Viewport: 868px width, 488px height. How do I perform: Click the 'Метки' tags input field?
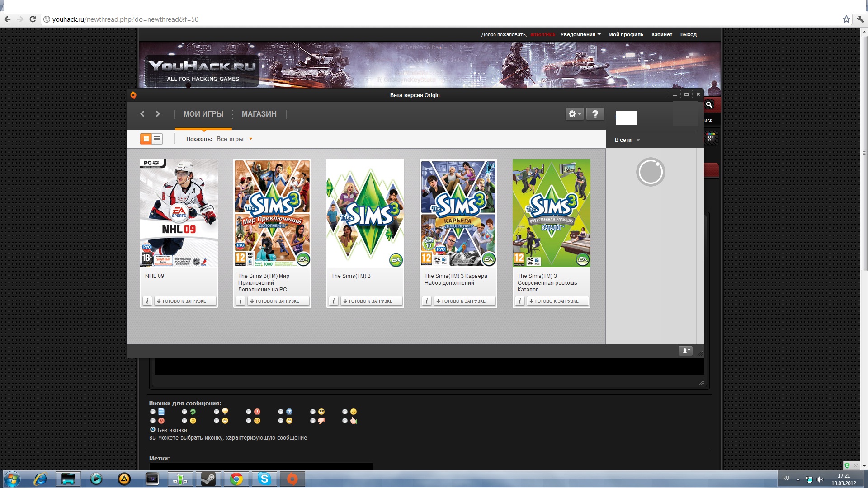(x=261, y=466)
